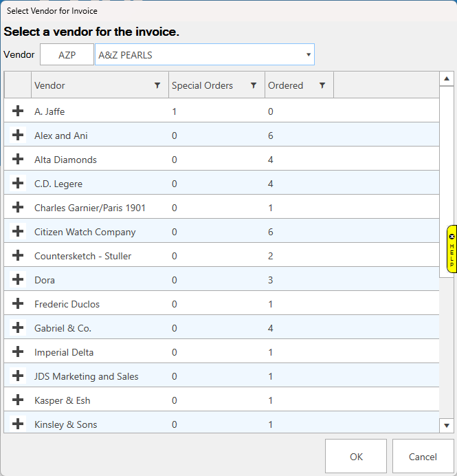The width and height of the screenshot is (457, 476).
Task: Expand C.D. Legere vendor details
Action: [18, 183]
